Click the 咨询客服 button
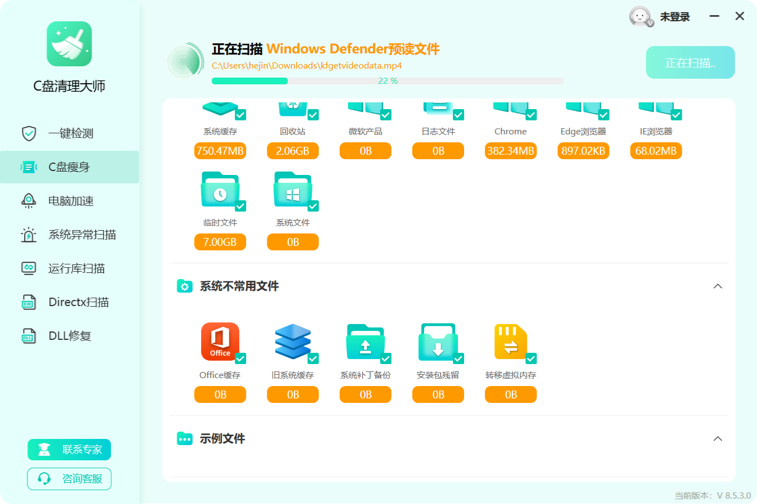 point(69,478)
